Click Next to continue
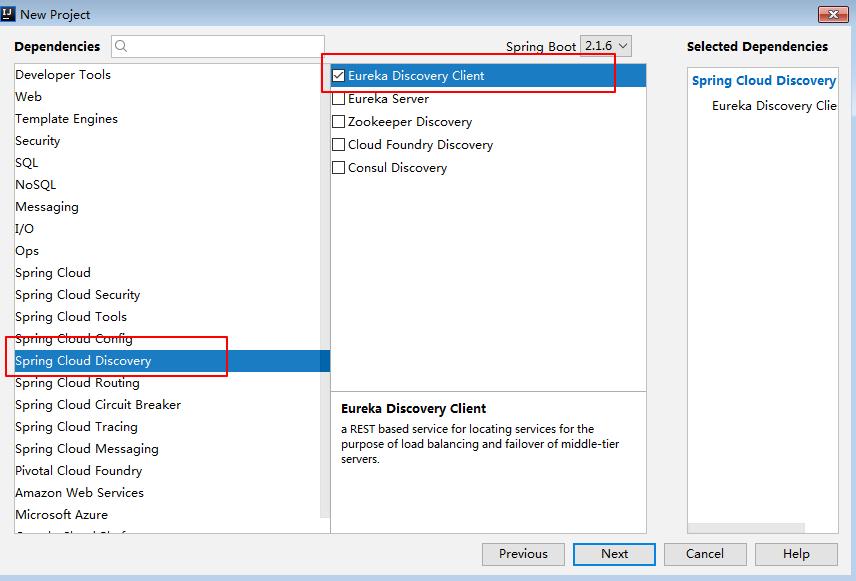The width and height of the screenshot is (856, 581). tap(614, 554)
